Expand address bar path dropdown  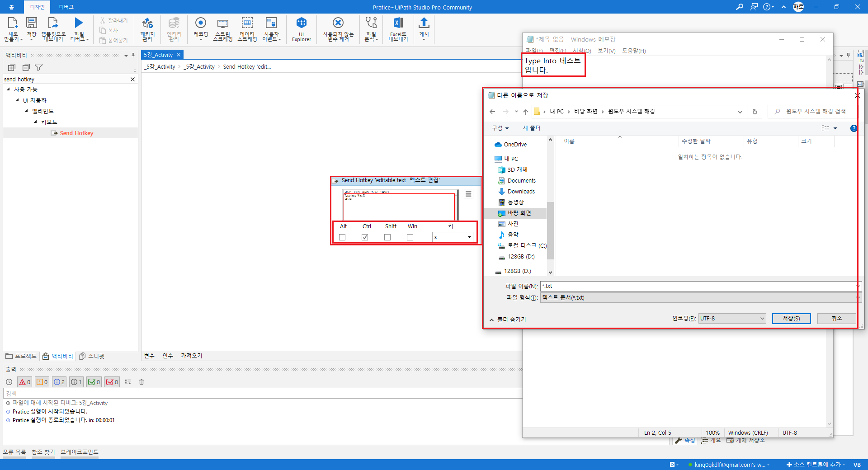740,112
